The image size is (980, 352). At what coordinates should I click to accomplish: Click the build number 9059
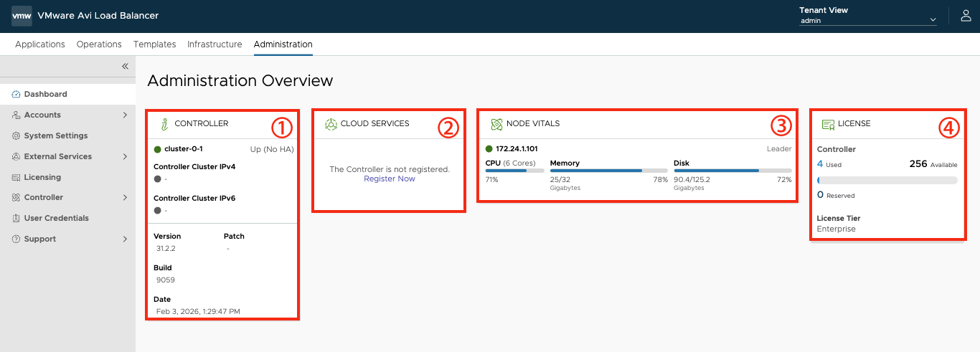(165, 280)
